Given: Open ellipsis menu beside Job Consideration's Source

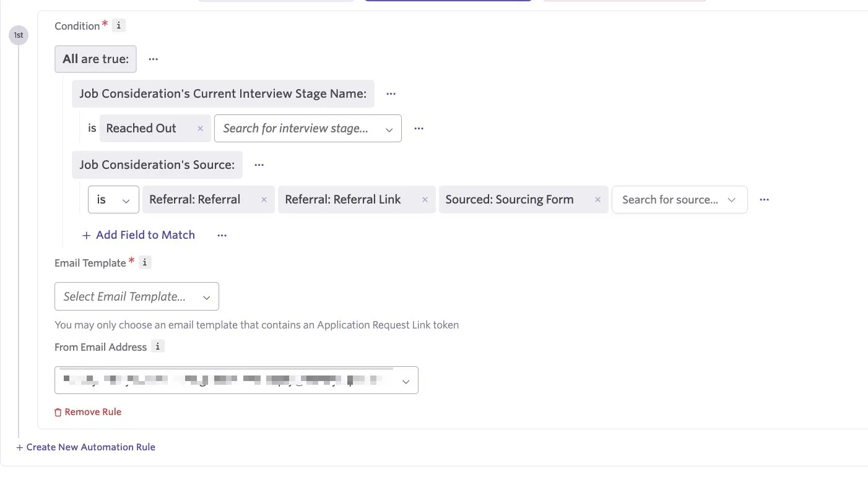Looking at the screenshot, I should tap(259, 165).
